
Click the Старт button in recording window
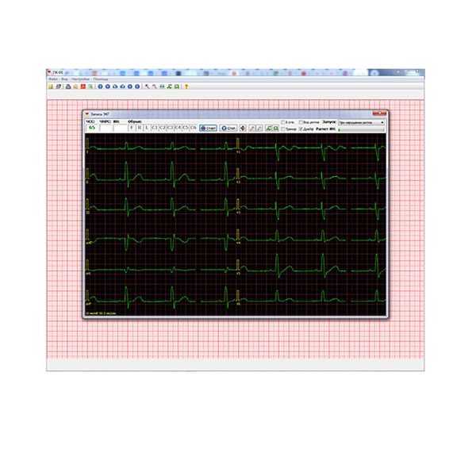pyautogui.click(x=208, y=128)
